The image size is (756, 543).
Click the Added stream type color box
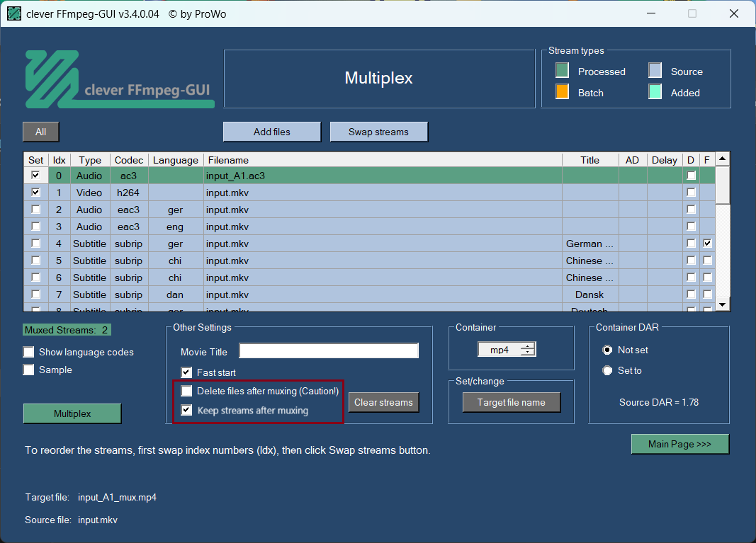pyautogui.click(x=655, y=91)
